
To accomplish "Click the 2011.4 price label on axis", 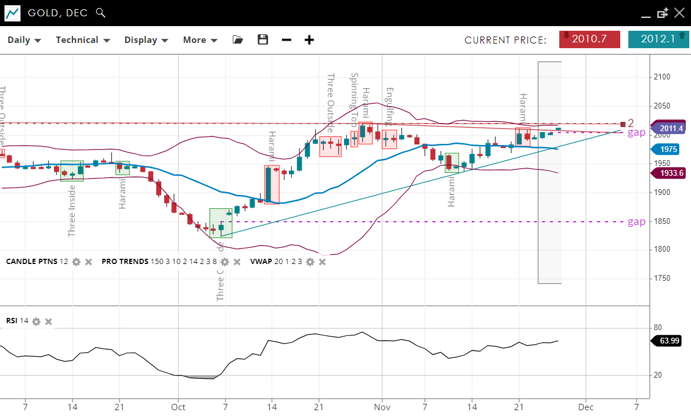I will [669, 128].
